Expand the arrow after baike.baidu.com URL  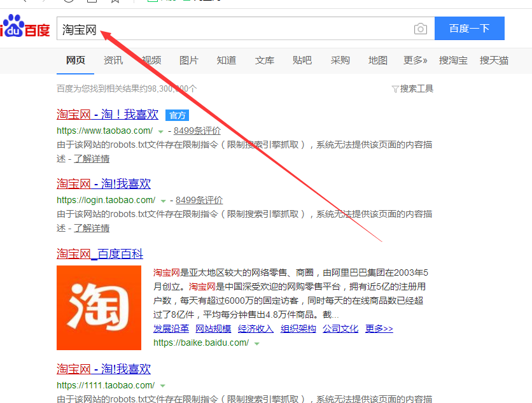coord(257,344)
